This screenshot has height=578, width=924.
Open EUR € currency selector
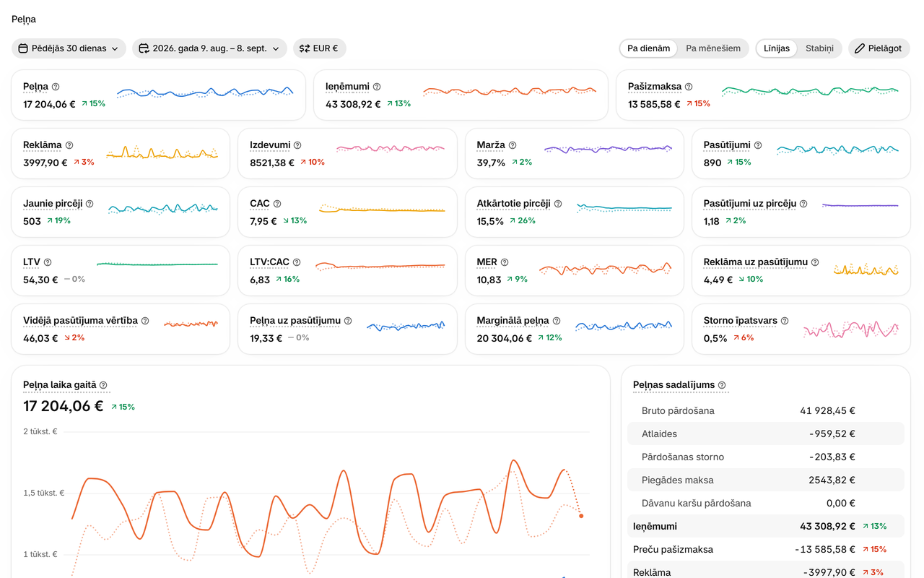point(320,48)
